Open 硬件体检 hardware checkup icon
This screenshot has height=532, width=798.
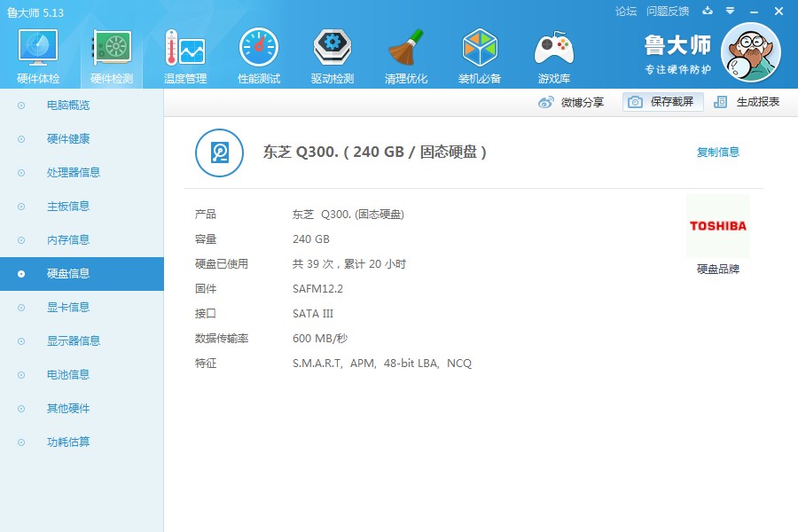[38, 56]
